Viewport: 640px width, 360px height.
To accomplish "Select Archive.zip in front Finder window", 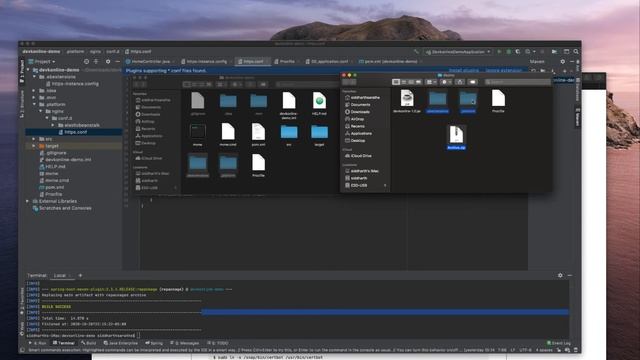I will [456, 138].
